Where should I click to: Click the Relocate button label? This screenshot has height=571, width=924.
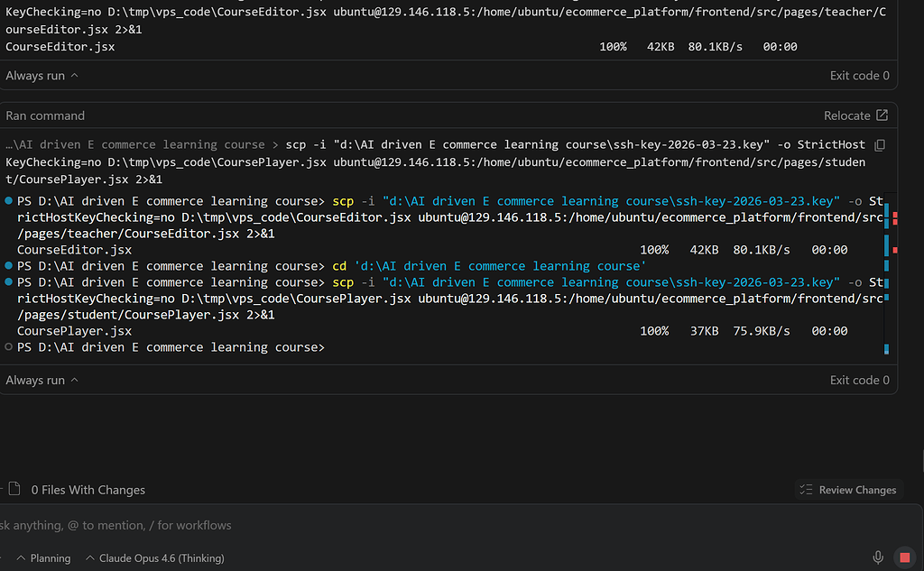[846, 115]
